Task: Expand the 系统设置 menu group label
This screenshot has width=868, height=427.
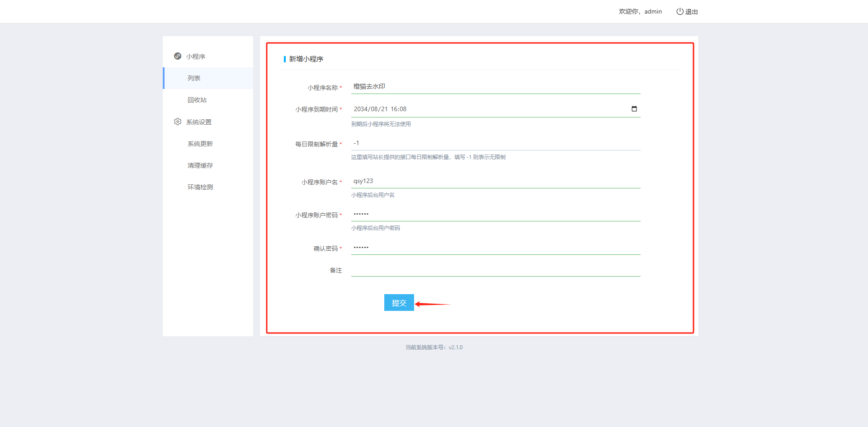Action: (x=199, y=122)
